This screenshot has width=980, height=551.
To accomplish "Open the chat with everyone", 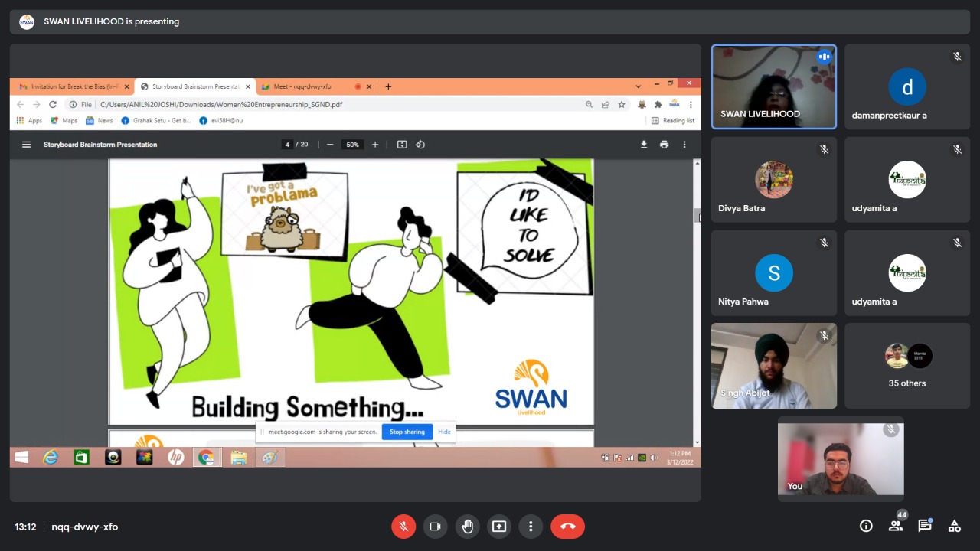I will 925,526.
